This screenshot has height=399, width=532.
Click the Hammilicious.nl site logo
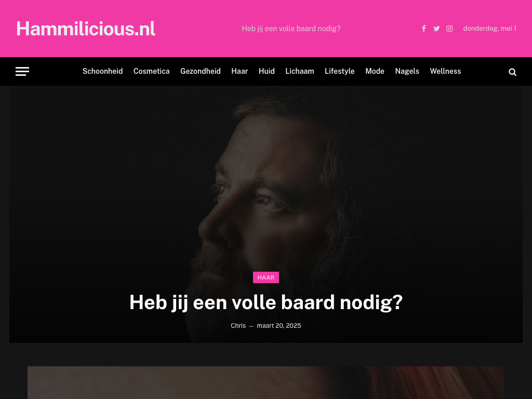click(x=86, y=29)
